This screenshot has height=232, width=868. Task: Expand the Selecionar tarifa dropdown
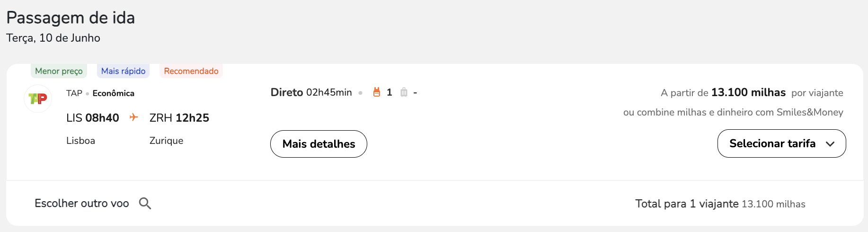(781, 143)
